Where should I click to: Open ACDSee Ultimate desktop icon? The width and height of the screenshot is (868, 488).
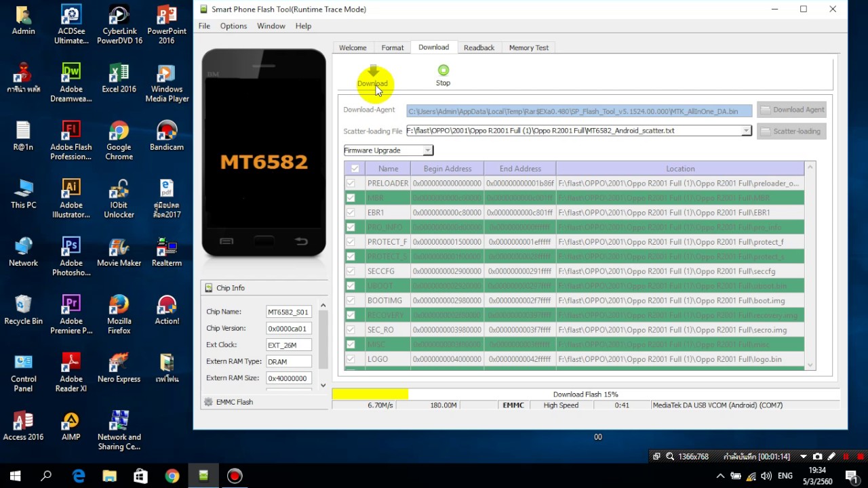(71, 24)
